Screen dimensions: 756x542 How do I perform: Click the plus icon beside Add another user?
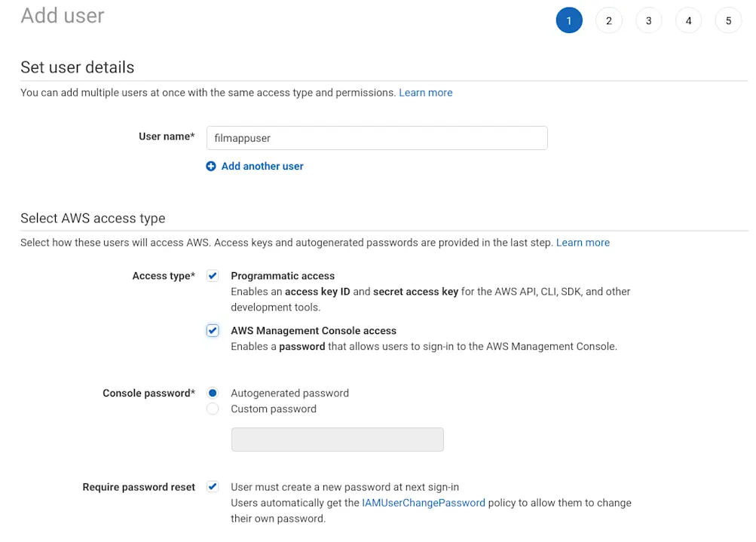pyautogui.click(x=211, y=167)
